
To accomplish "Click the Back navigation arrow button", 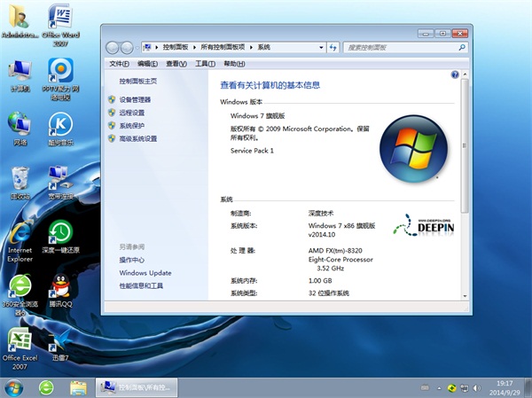I will tap(113, 48).
